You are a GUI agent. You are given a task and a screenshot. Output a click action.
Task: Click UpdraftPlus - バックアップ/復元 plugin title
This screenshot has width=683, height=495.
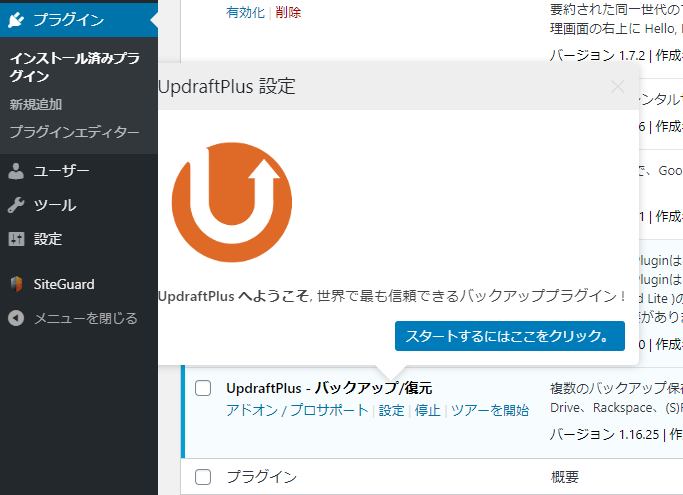329,388
